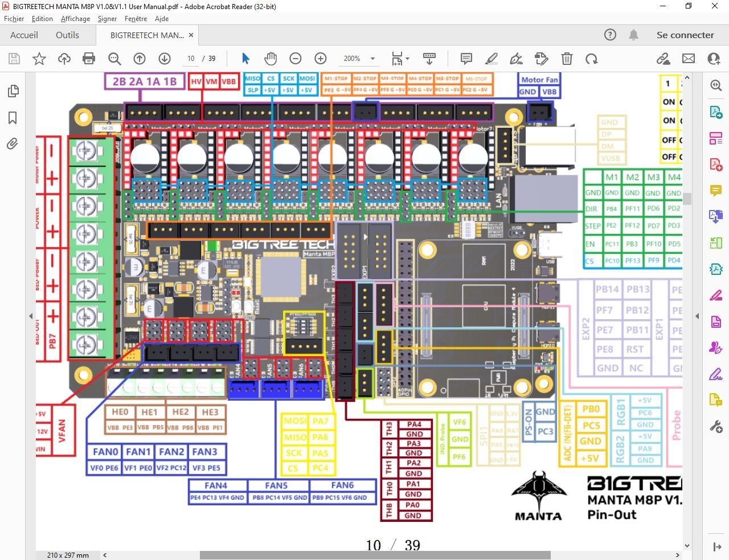Open the yellow Comment tool in right pane
The height and width of the screenshot is (560, 729).
click(x=716, y=190)
